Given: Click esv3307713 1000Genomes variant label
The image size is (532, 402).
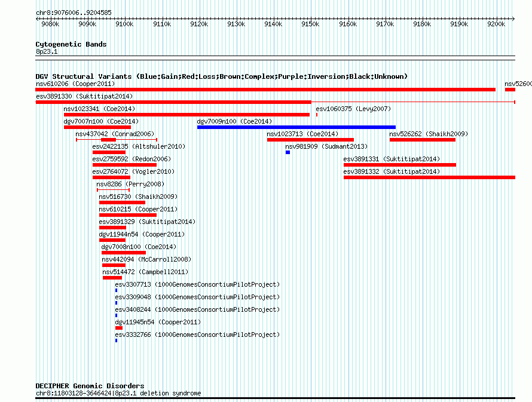Looking at the screenshot, I should (197, 284).
